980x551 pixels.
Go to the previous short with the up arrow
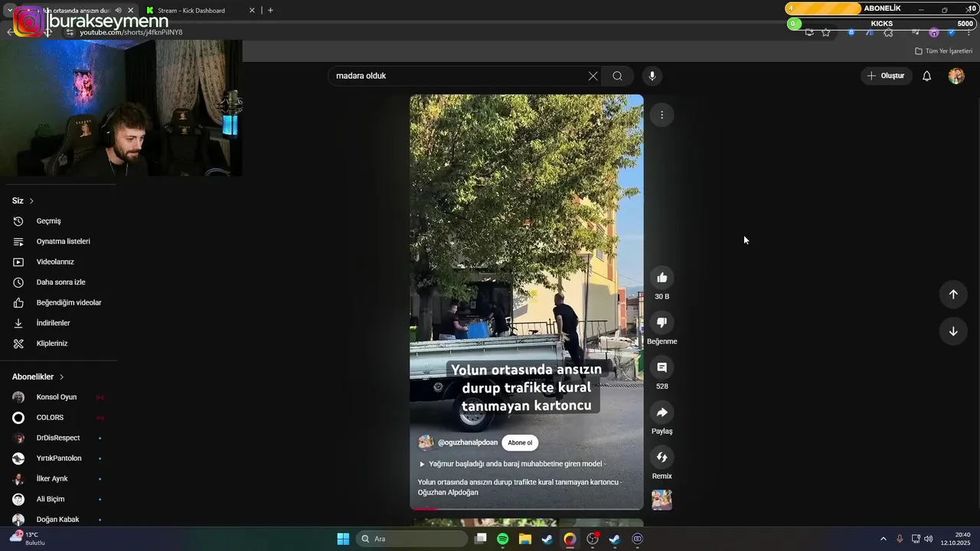(953, 295)
